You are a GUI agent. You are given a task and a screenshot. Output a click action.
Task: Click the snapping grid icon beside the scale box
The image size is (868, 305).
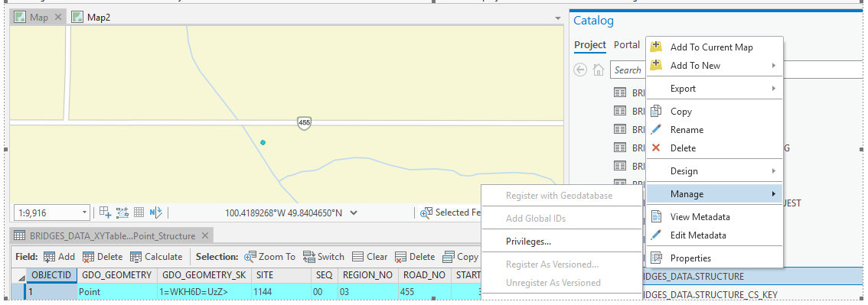[x=105, y=213]
